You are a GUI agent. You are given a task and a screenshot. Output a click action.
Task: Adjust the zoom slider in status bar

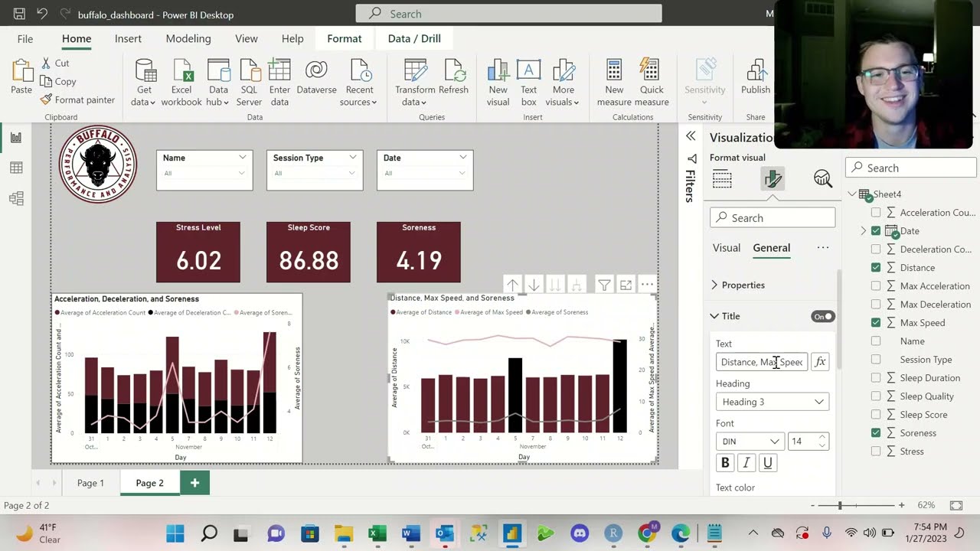[x=840, y=505]
